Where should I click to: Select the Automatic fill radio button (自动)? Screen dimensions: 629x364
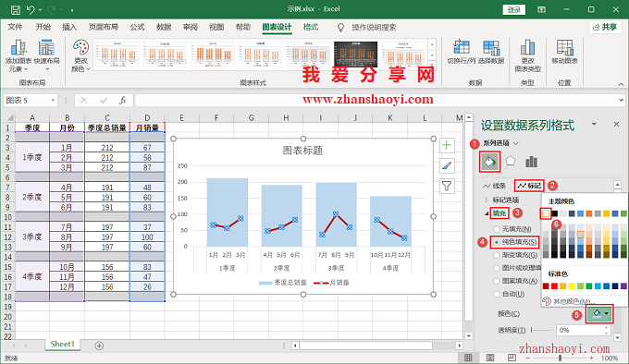[497, 294]
